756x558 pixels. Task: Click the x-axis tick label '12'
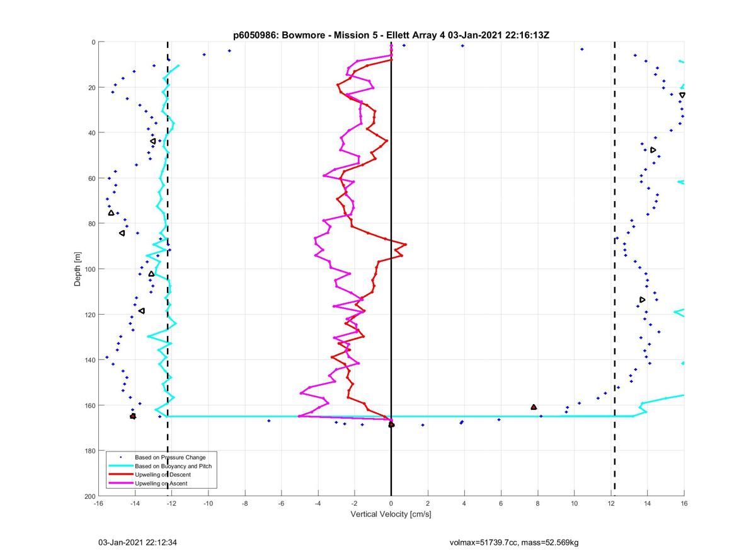point(610,504)
